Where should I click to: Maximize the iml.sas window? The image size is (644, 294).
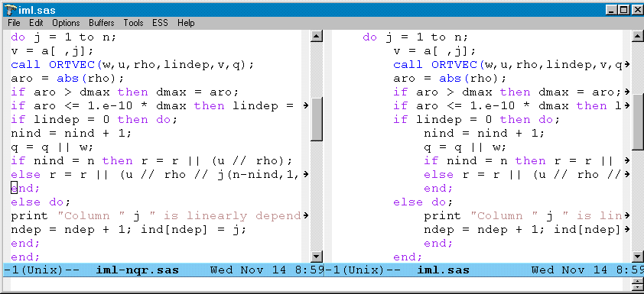pos(624,10)
